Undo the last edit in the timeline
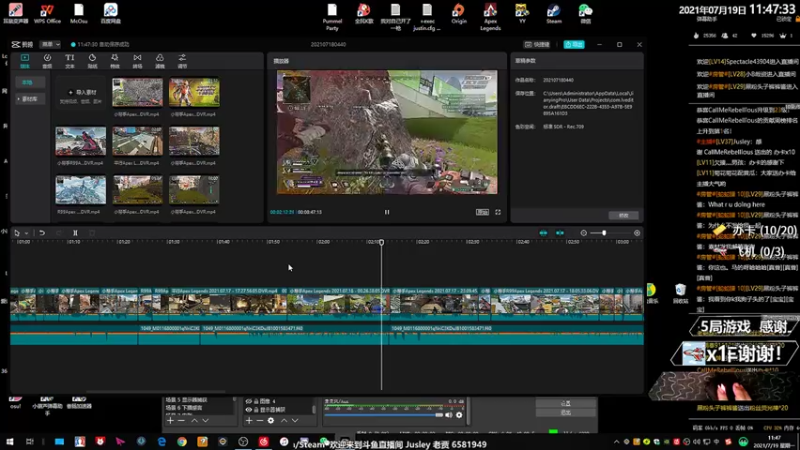800x450 pixels. point(42,233)
